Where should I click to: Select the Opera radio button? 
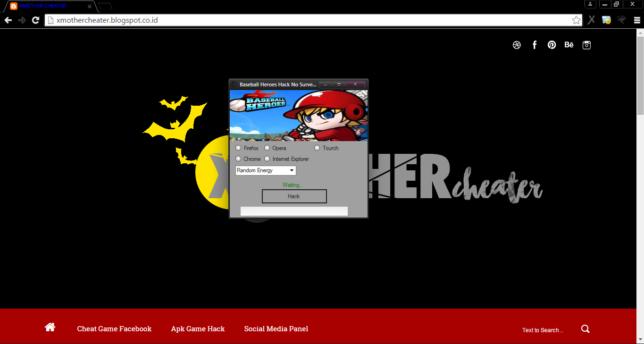click(x=267, y=148)
